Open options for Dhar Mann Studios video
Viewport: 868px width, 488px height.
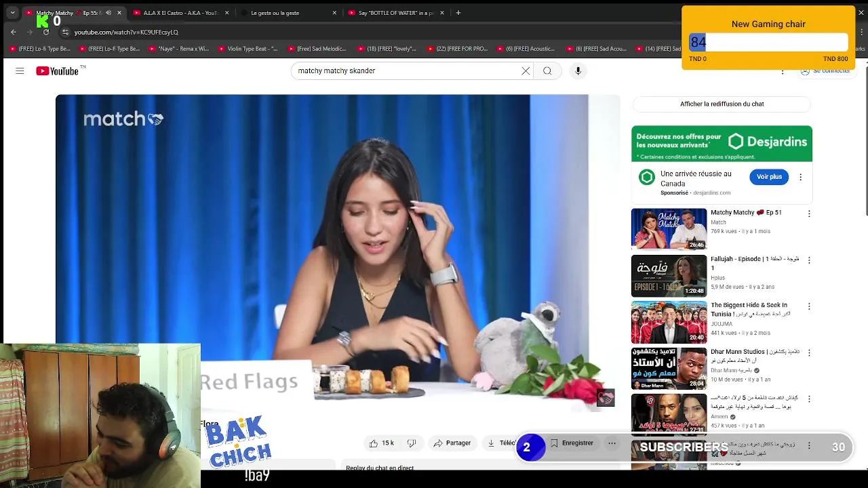(808, 352)
